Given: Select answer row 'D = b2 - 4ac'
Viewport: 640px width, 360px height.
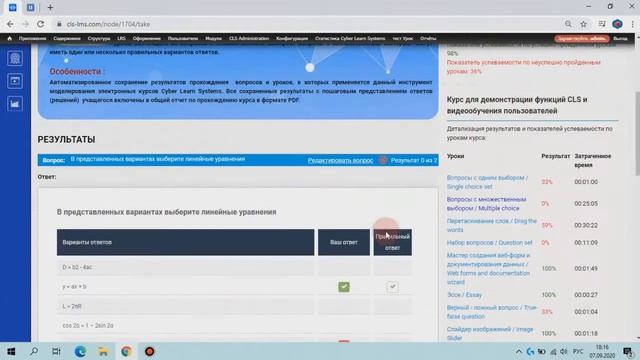Looking at the screenshot, I should [185, 267].
